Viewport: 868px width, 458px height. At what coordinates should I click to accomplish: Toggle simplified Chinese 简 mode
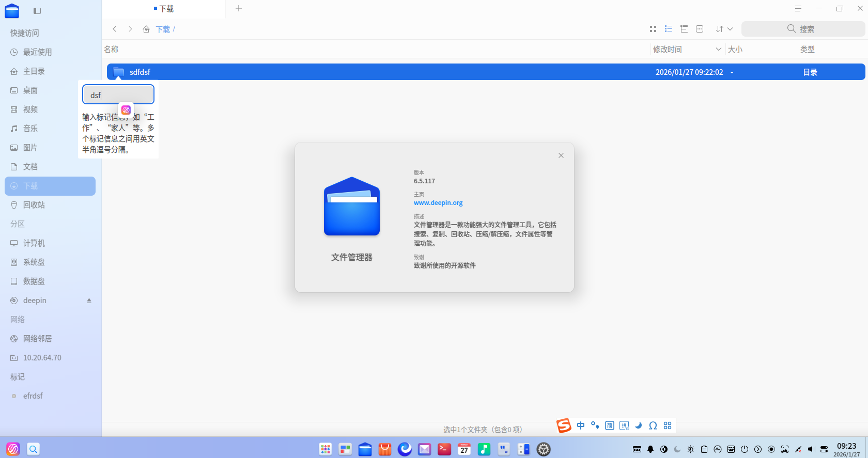[x=610, y=425]
